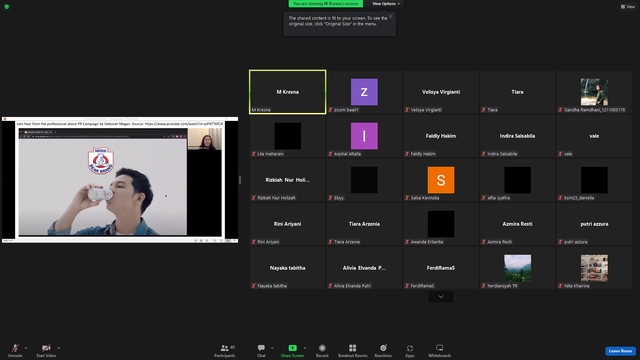The image size is (640, 360).
Task: Start Video from the toolbar
Action: (46, 350)
